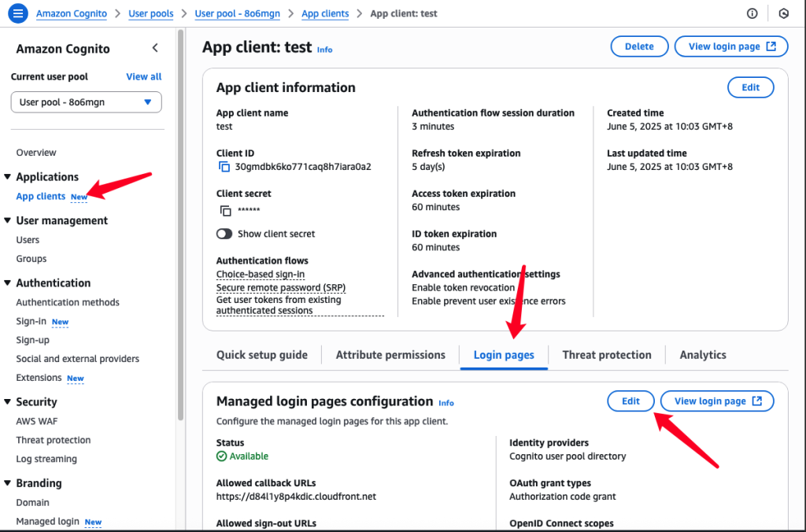The height and width of the screenshot is (532, 806).
Task: Open App clients in the sidebar
Action: tap(41, 196)
